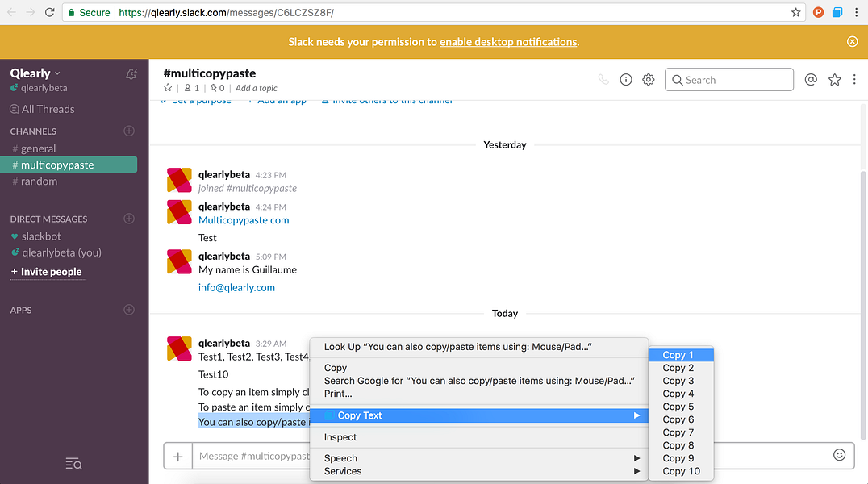Viewport: 868px width, 484px height.
Task: Expand the Services submenu
Action: click(479, 471)
